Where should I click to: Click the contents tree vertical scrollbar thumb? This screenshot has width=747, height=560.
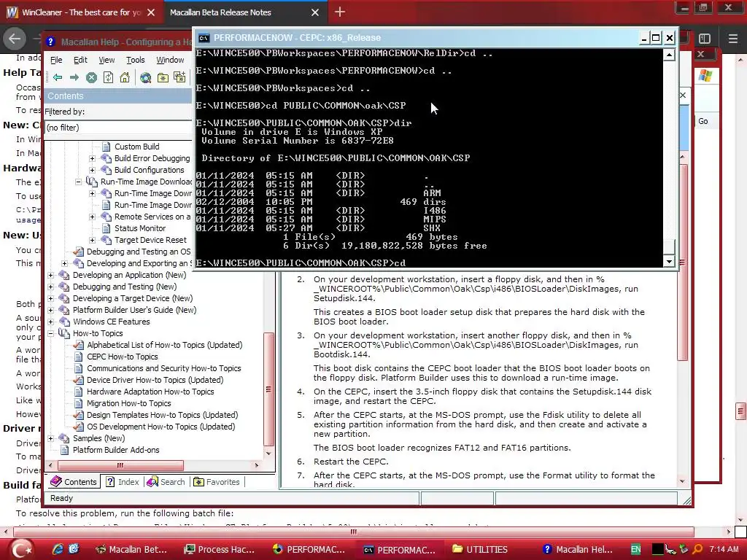[x=268, y=389]
